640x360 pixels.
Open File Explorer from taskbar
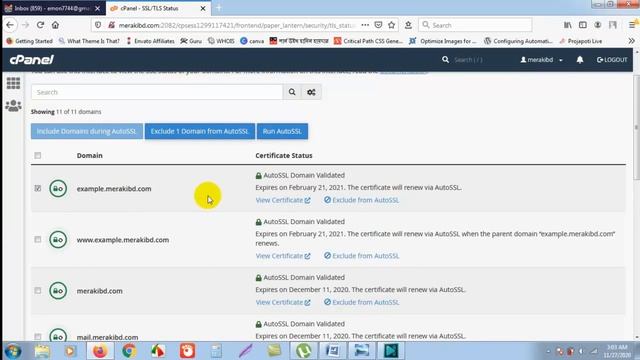coord(42,351)
